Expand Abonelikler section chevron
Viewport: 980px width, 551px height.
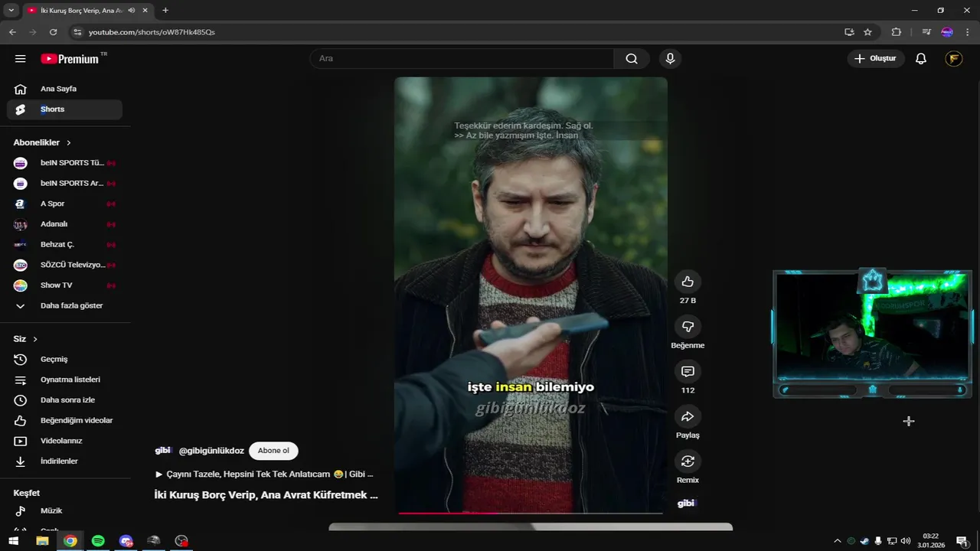click(x=69, y=142)
